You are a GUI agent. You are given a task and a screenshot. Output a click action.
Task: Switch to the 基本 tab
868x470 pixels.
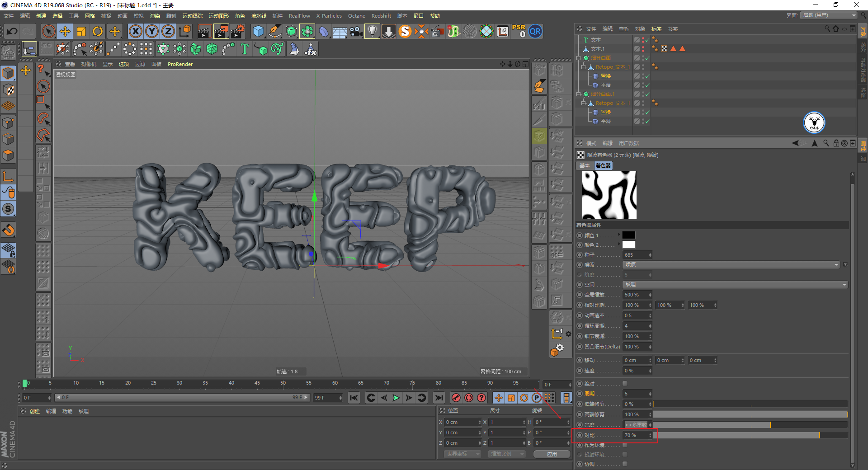click(585, 165)
